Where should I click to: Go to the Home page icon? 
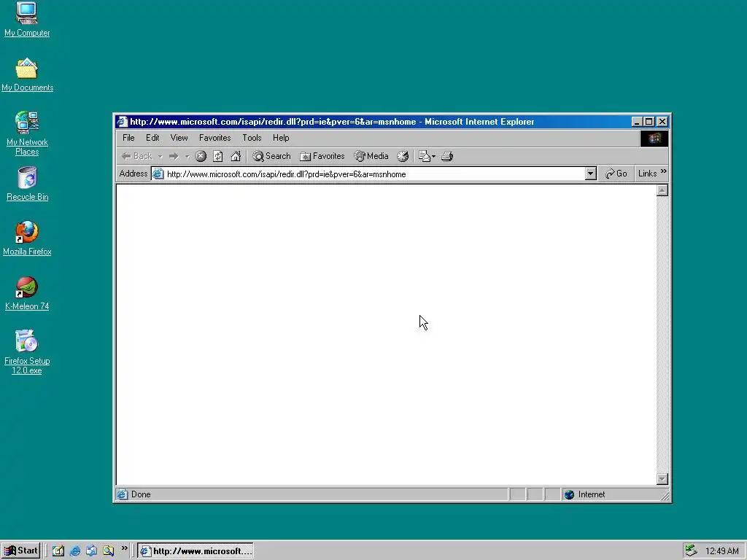click(x=236, y=156)
